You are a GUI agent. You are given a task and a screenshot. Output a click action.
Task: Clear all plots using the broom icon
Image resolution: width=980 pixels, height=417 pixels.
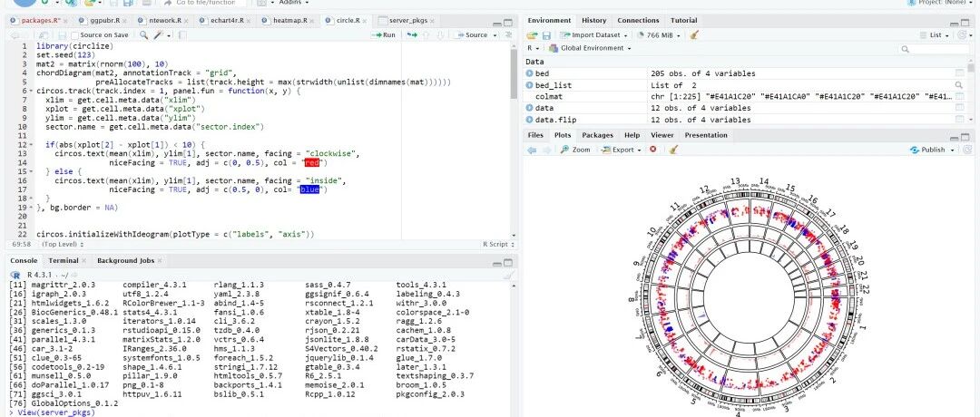coord(672,150)
